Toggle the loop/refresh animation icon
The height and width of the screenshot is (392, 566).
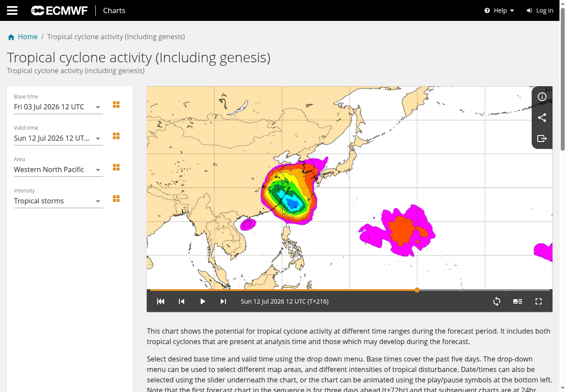pyautogui.click(x=497, y=301)
